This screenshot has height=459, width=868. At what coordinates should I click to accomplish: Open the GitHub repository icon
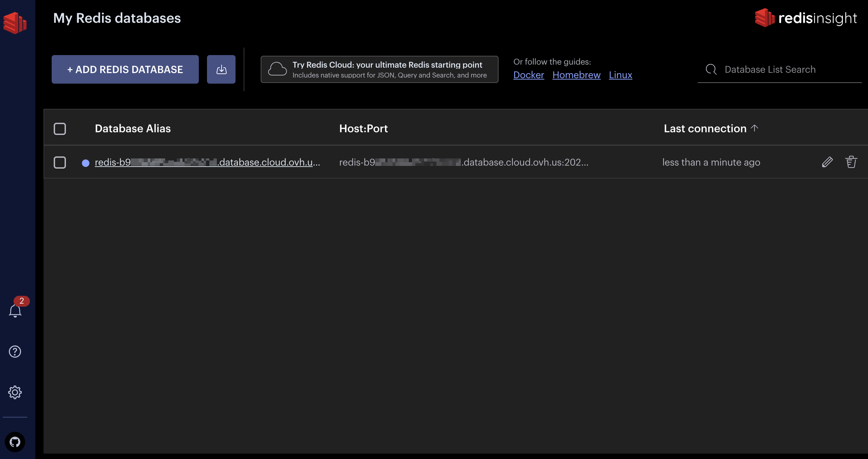point(15,442)
